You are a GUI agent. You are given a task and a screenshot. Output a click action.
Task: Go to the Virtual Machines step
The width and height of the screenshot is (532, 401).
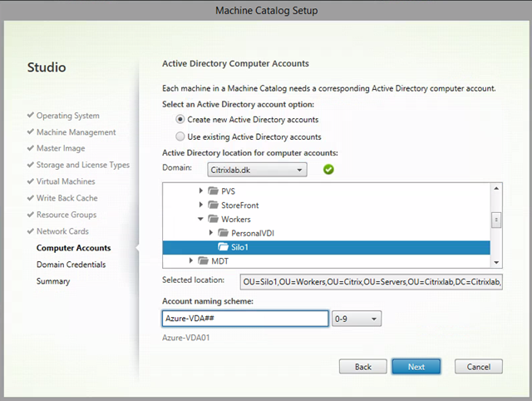coord(66,181)
